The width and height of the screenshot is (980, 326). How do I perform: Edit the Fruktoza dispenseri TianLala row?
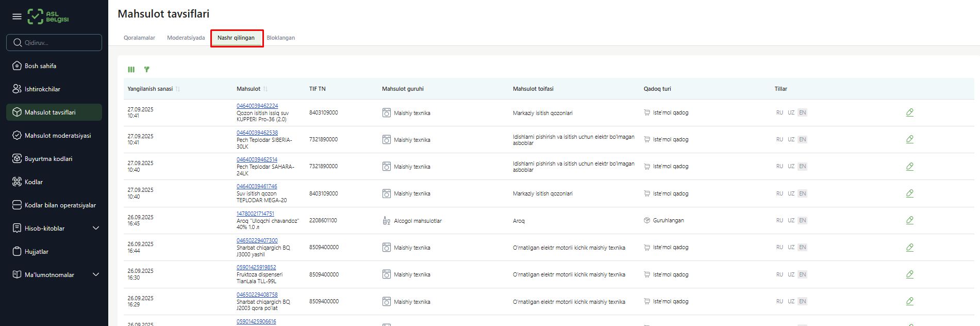pyautogui.click(x=909, y=274)
